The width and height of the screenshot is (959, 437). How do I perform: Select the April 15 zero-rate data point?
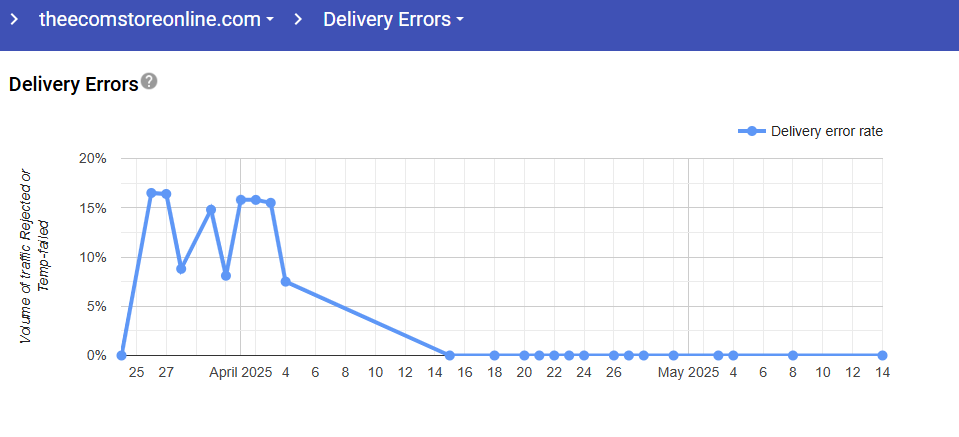tap(450, 355)
